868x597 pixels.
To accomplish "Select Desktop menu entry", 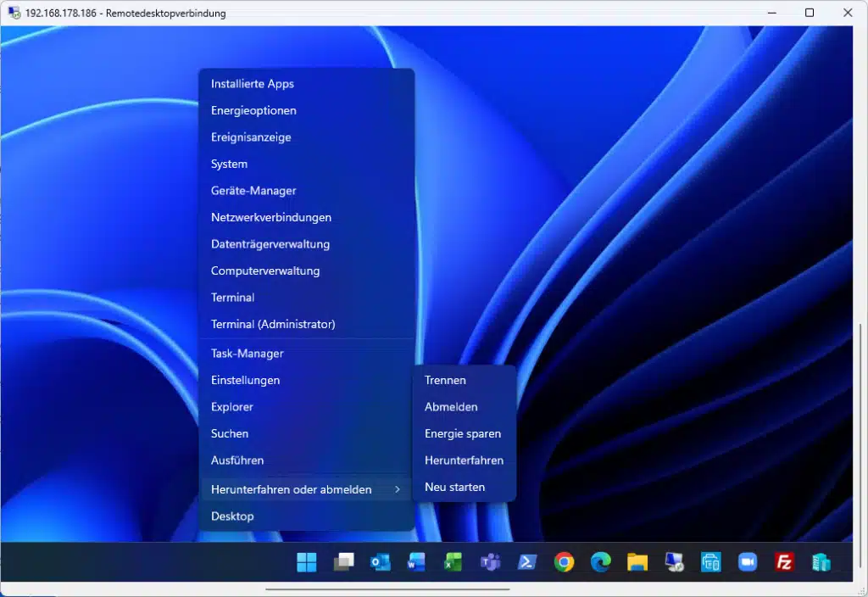I will pyautogui.click(x=306, y=516).
